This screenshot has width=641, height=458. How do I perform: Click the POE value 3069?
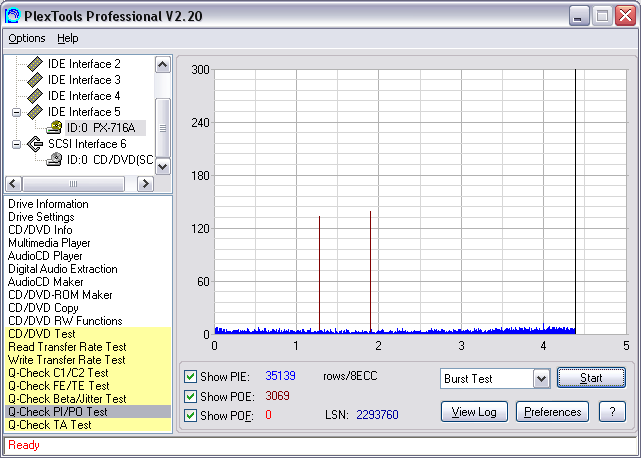277,396
